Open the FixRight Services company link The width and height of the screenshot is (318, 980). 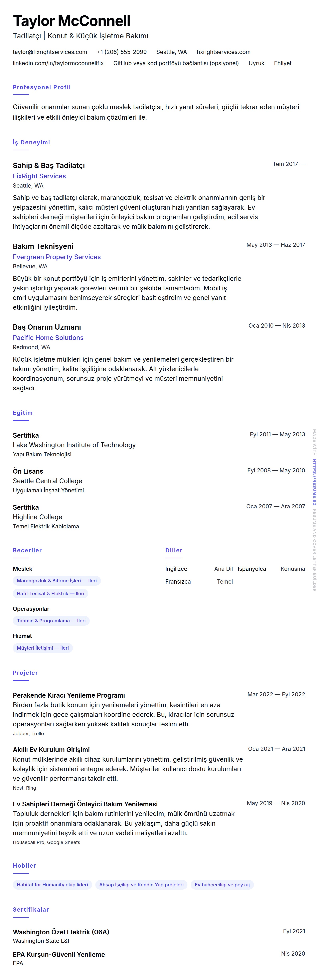tap(39, 176)
